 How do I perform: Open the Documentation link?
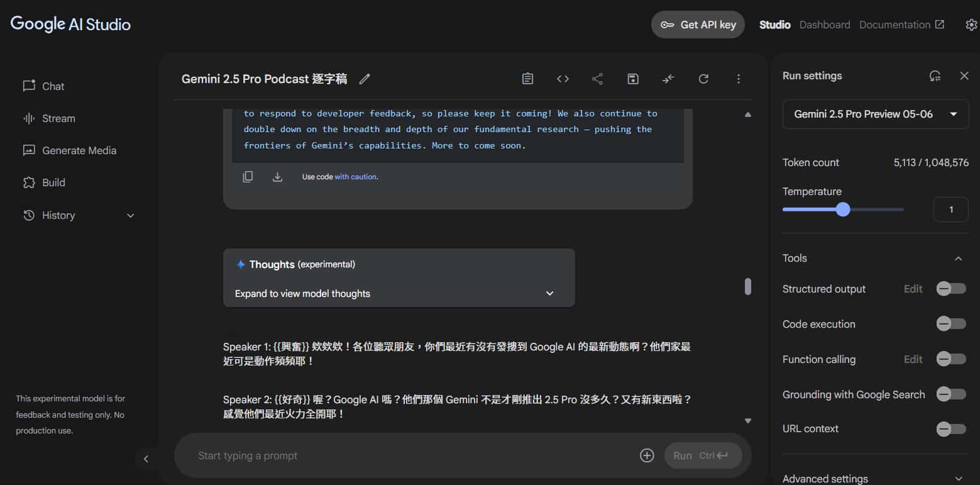point(901,25)
